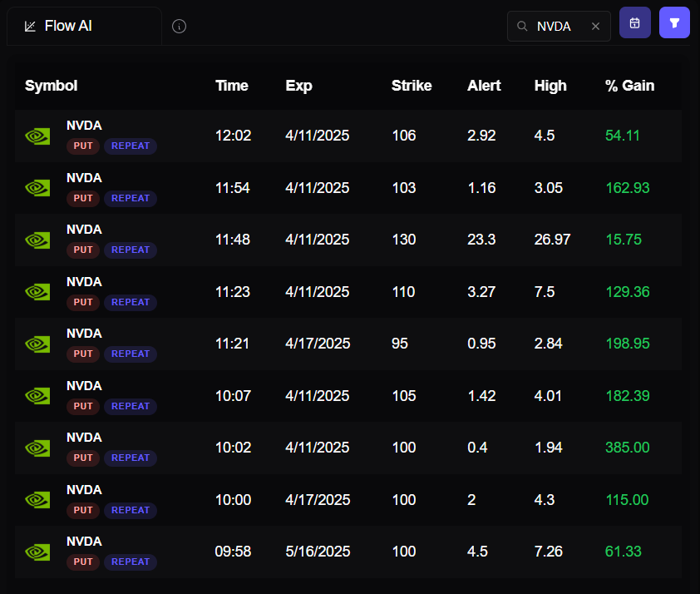Click REPEAT badge in 09:58 row
Screen dimensions: 700x594
(x=131, y=562)
